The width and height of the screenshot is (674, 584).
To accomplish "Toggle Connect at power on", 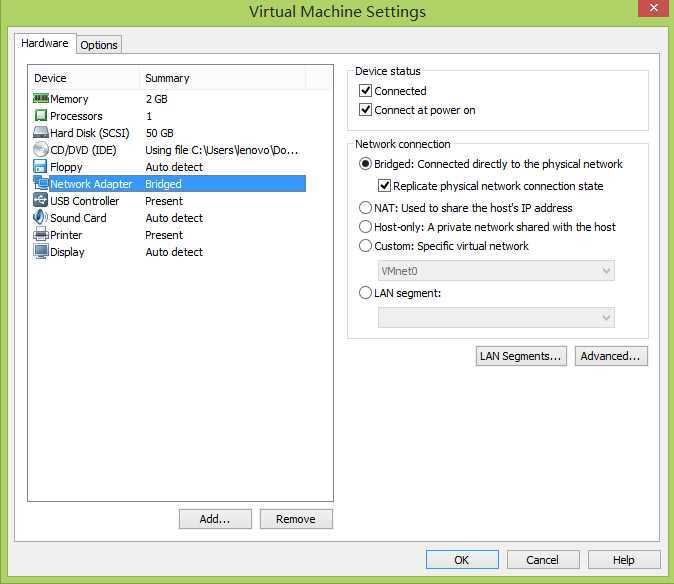I will [x=365, y=110].
